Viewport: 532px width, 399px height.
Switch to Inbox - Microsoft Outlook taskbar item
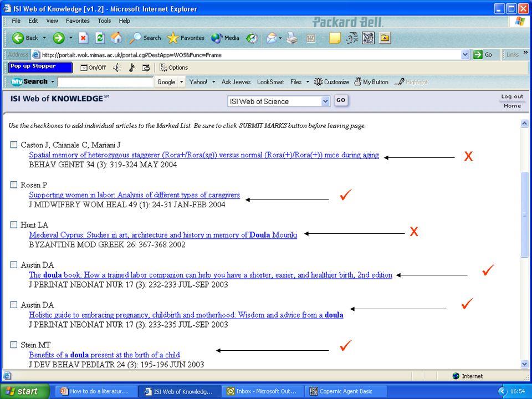click(262, 391)
